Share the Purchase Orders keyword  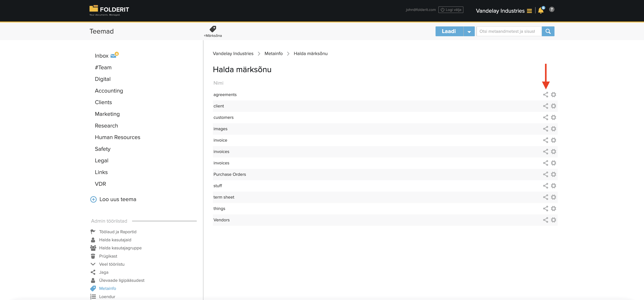(x=545, y=174)
